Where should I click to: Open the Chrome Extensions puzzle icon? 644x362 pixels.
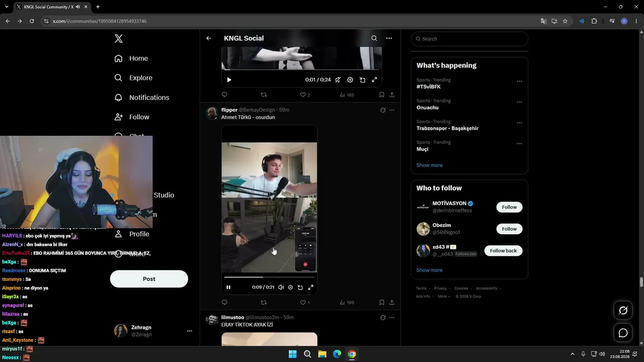pos(594,21)
